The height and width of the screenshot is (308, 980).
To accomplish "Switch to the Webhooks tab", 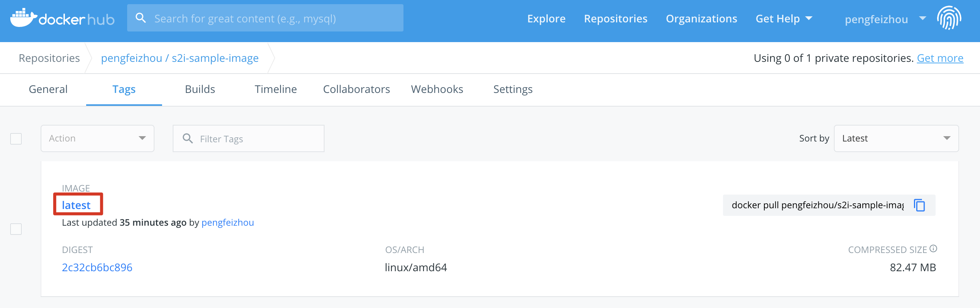I will tap(437, 90).
